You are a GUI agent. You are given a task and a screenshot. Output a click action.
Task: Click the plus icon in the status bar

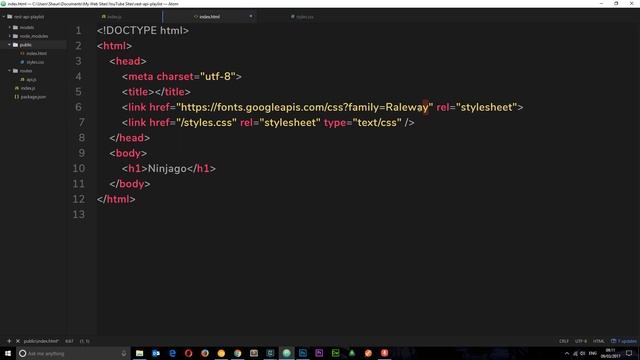click(x=9, y=341)
